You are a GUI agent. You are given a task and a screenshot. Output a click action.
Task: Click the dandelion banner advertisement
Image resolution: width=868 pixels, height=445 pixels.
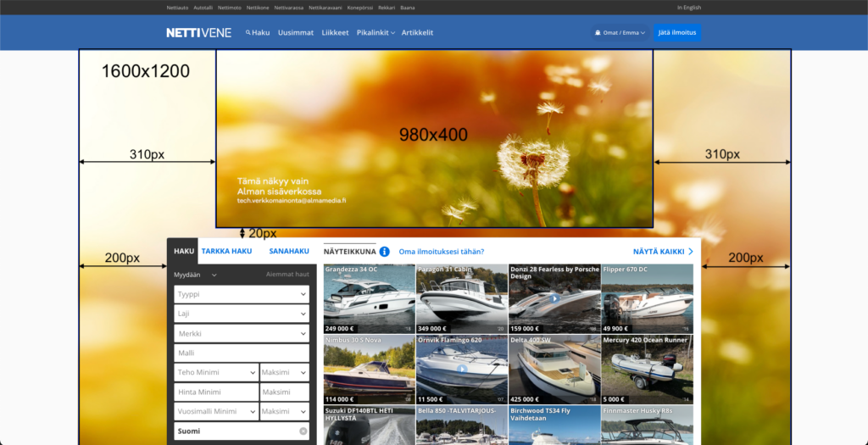[434, 138]
